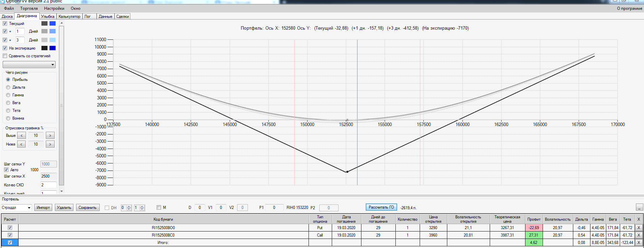644x248 pixels.
Task: Go to the Данные tab
Action: [105, 17]
